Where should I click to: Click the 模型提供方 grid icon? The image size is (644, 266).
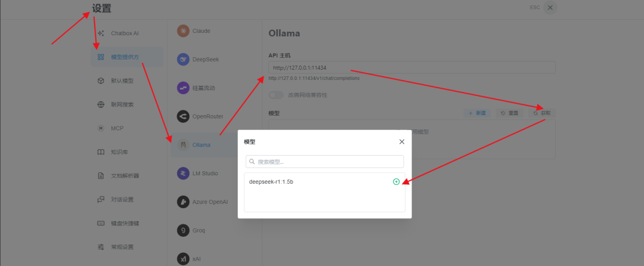(101, 57)
